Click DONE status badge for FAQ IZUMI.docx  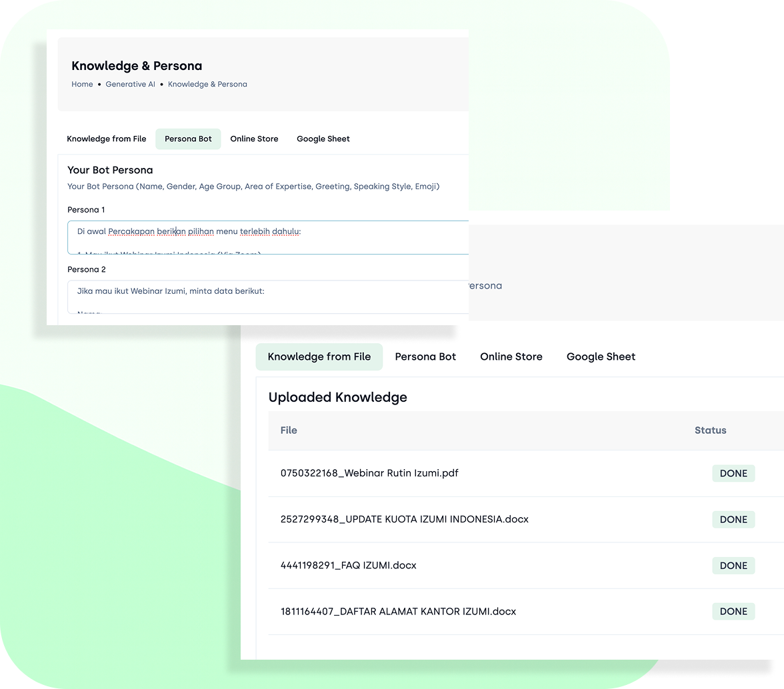pos(733,566)
